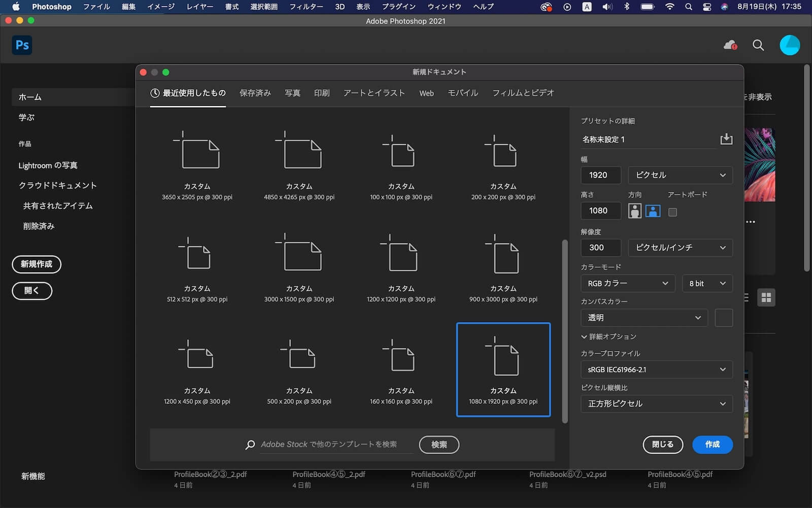
Task: Enable the アートボード checkbox
Action: [x=672, y=212]
